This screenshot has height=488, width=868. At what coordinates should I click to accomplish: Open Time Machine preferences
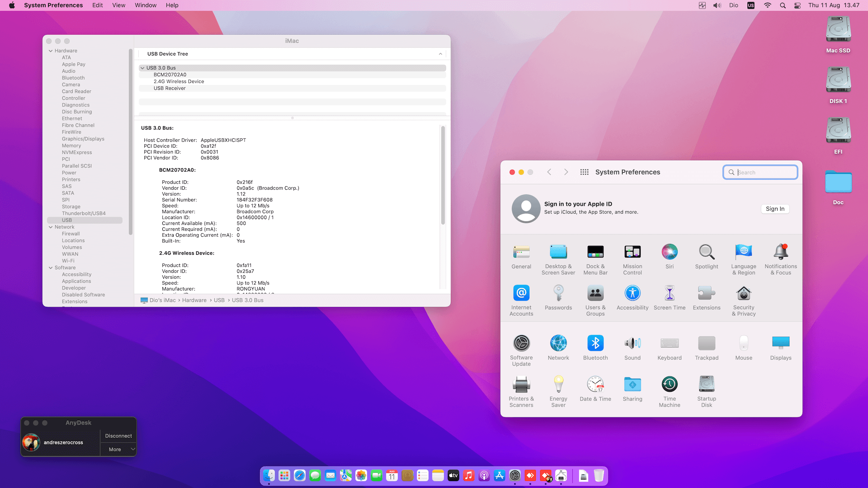pyautogui.click(x=670, y=392)
